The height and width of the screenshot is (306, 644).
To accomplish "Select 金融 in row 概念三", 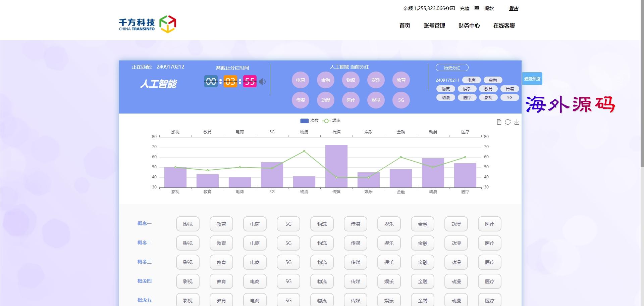I will pyautogui.click(x=423, y=262).
